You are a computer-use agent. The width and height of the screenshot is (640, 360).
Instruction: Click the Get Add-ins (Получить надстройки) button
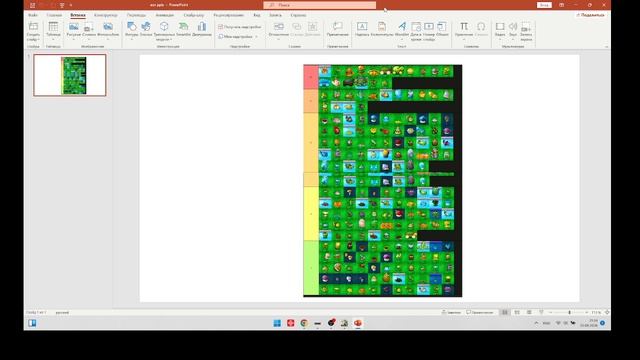coord(240,27)
